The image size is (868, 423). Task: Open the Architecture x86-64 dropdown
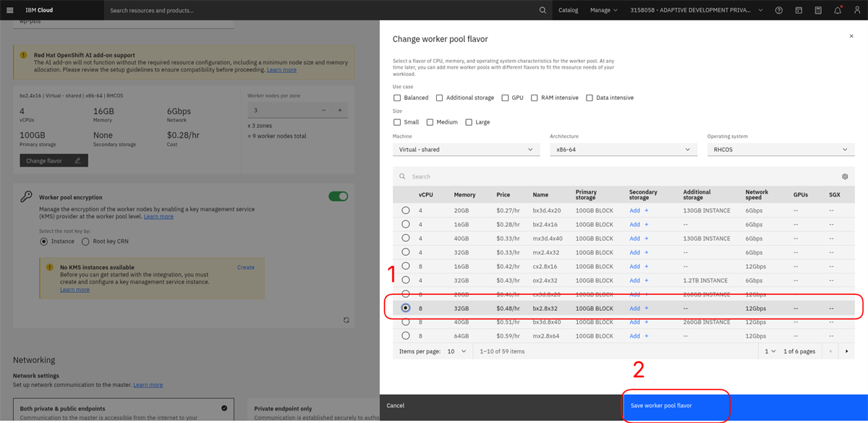coord(624,150)
